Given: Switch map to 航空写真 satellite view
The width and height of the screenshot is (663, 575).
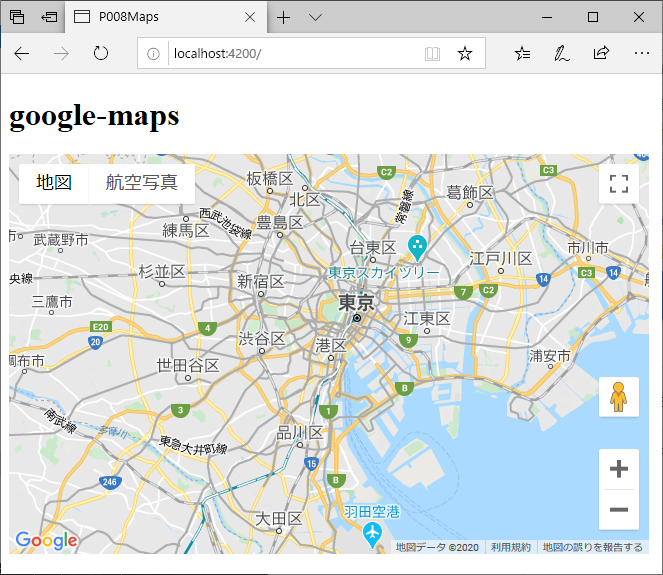Looking at the screenshot, I should point(142,183).
